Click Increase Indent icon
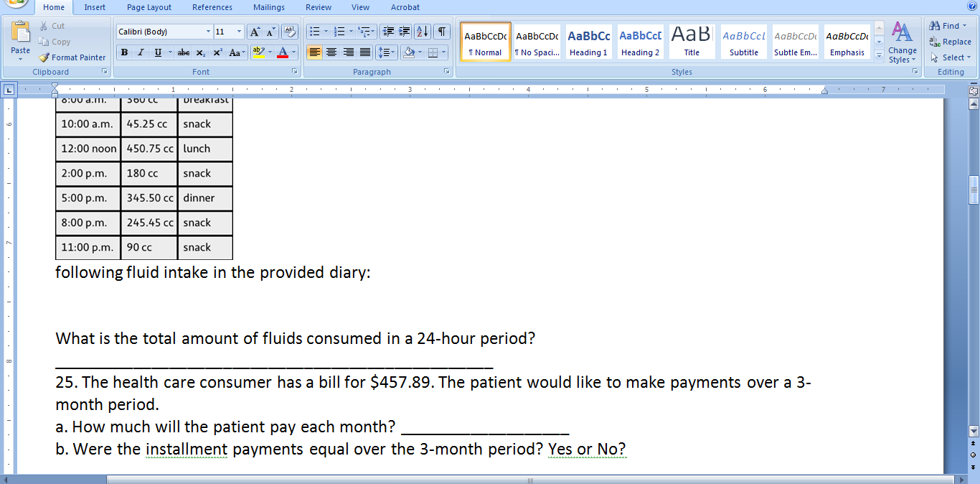The height and width of the screenshot is (484, 980). (x=405, y=32)
